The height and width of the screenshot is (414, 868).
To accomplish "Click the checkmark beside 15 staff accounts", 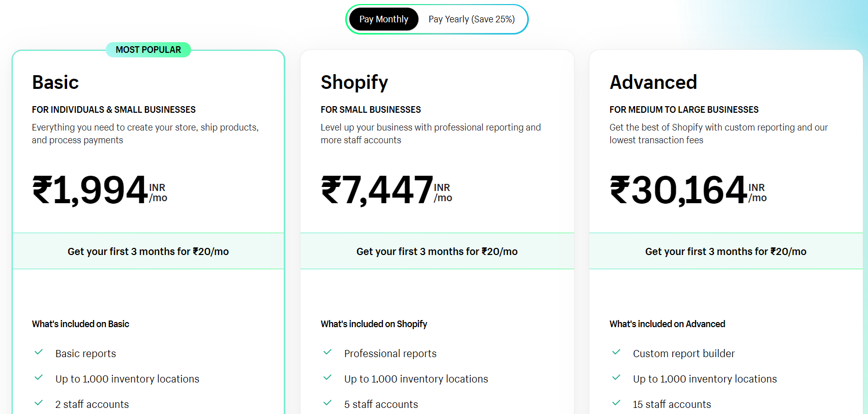I will pos(617,402).
